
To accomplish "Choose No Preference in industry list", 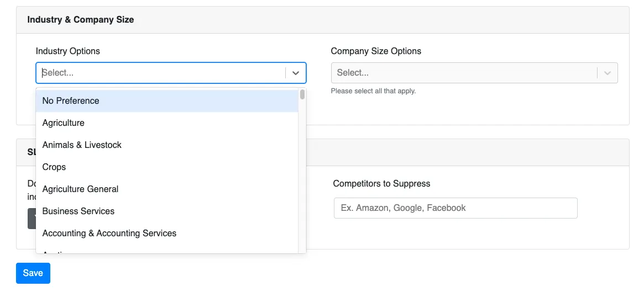I will (x=167, y=101).
